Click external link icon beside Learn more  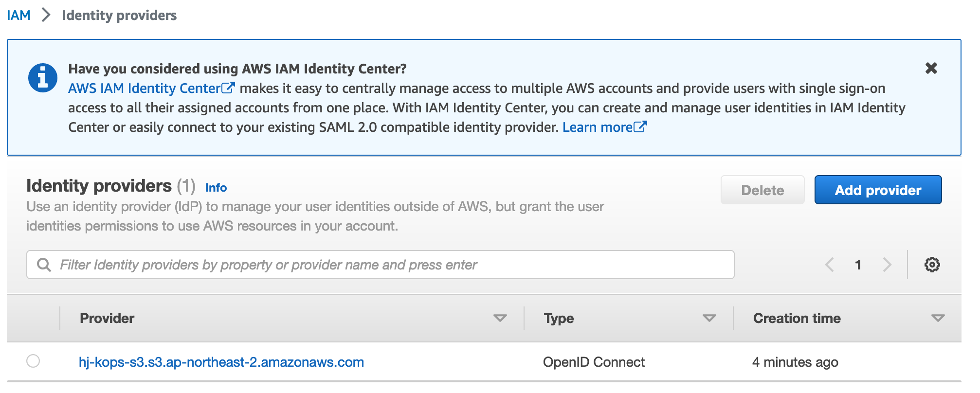coord(640,127)
